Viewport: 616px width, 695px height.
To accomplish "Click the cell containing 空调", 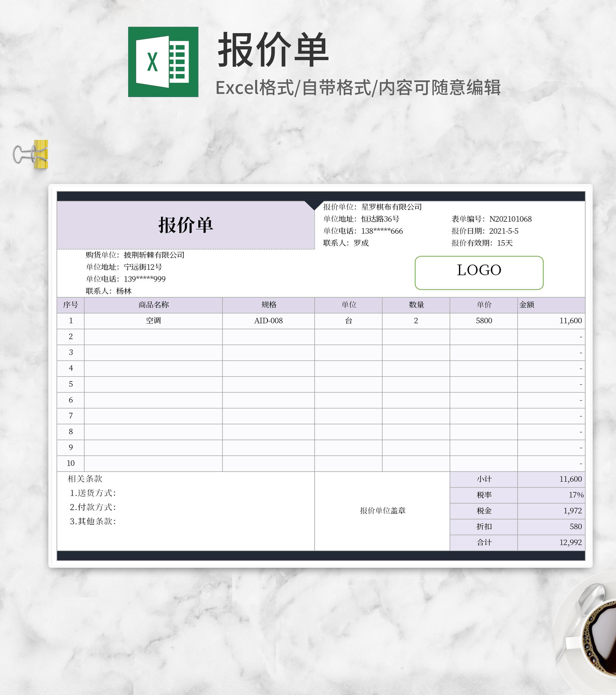I will pyautogui.click(x=153, y=321).
